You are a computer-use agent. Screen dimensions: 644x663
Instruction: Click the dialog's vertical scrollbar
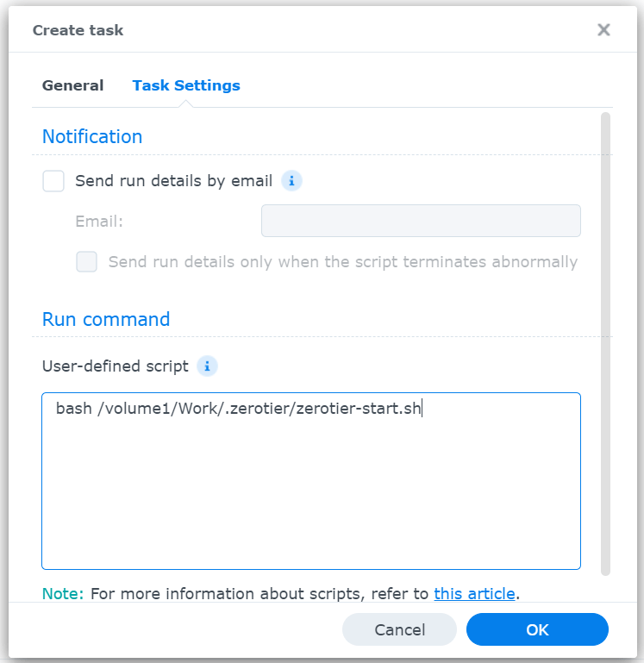[x=605, y=344]
